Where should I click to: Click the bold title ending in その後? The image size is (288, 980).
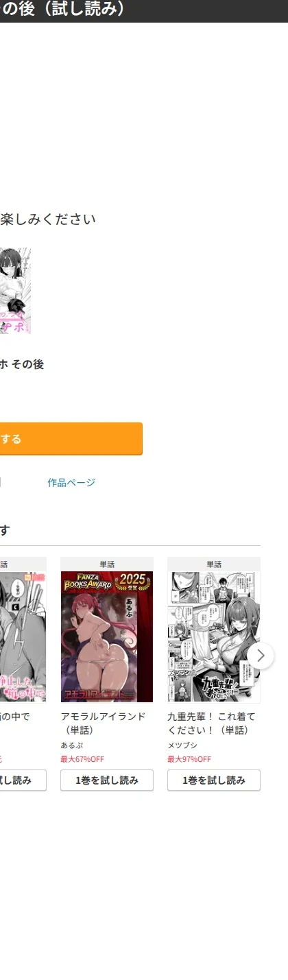click(22, 364)
